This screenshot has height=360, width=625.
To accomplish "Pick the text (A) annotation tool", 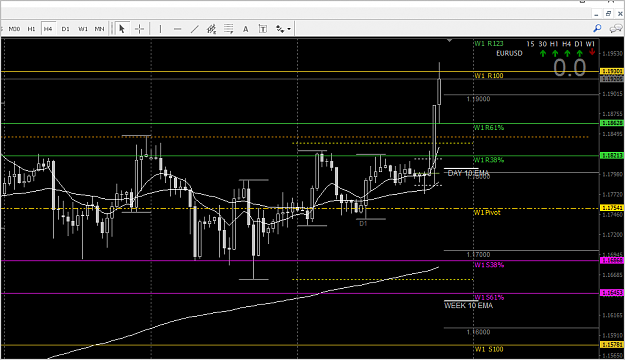I will (246, 29).
